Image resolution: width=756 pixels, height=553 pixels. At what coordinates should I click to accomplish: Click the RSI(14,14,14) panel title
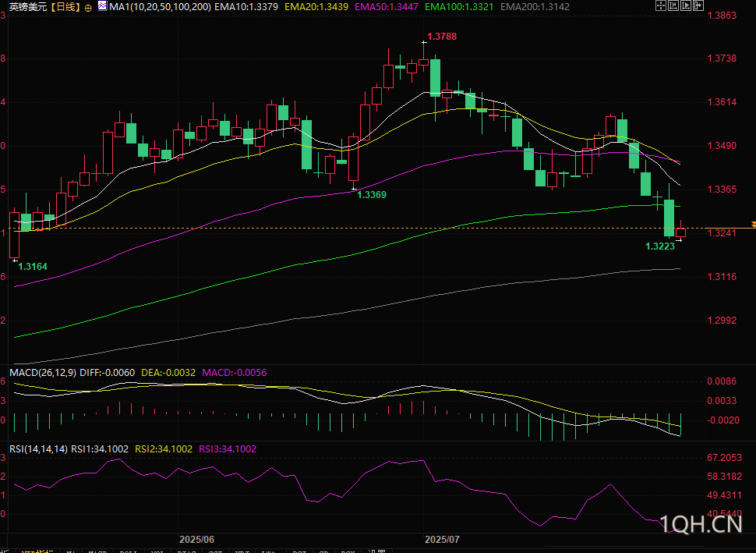click(x=38, y=448)
